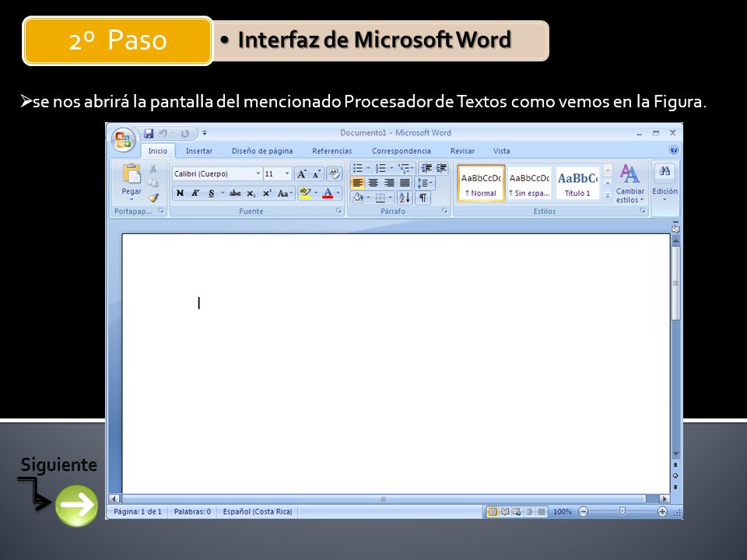Redo action in quick access toolbar

(x=185, y=133)
